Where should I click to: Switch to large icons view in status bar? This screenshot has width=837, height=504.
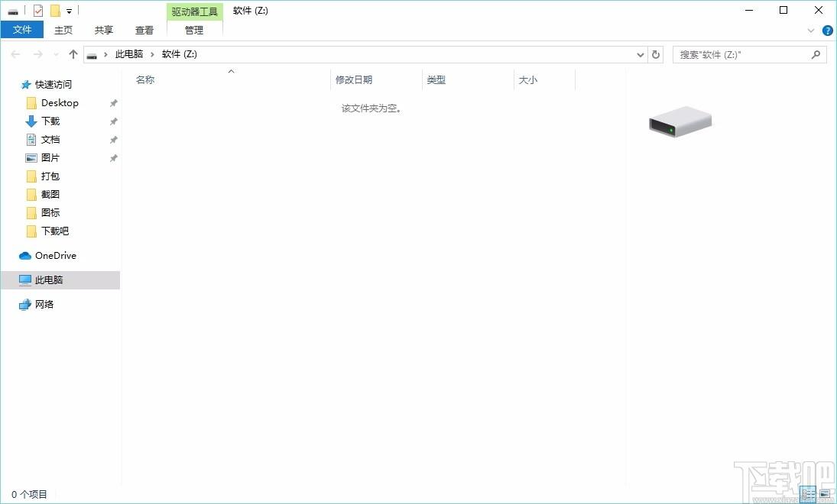(x=825, y=494)
